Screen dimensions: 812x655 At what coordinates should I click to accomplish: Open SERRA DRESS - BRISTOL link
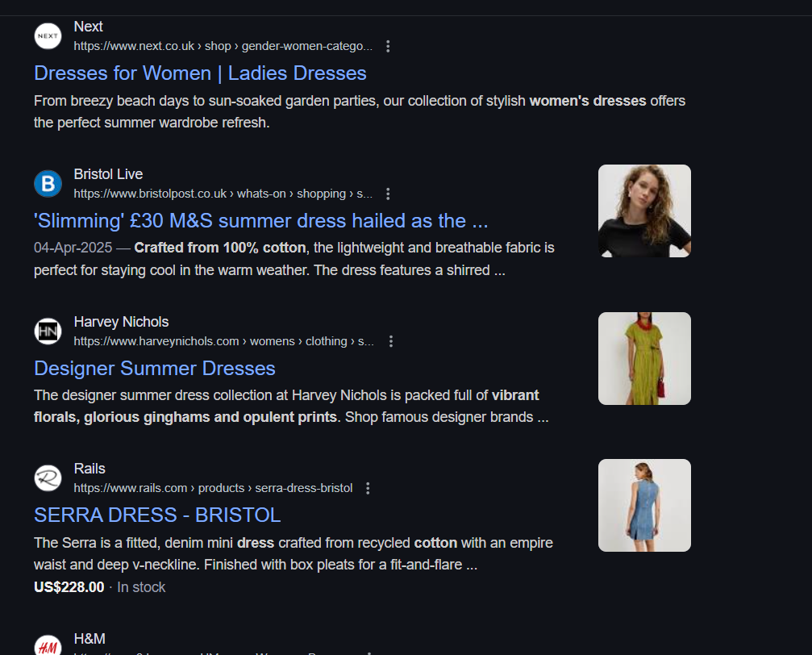157,515
